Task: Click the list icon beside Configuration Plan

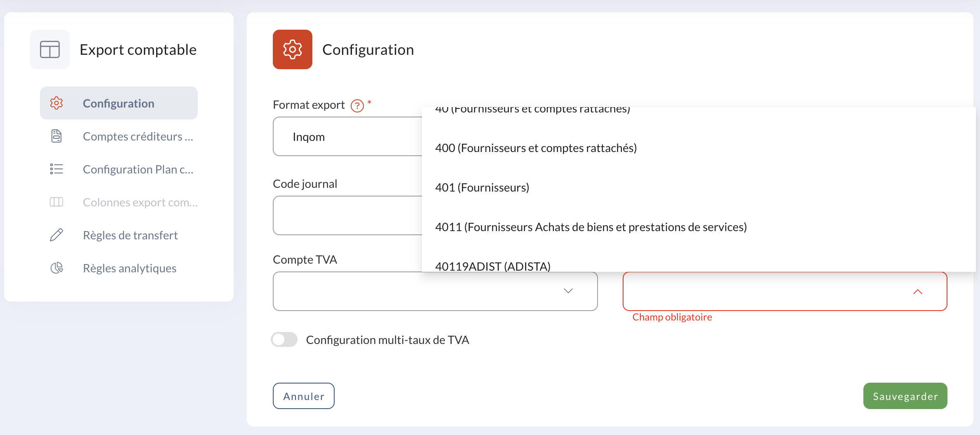Action: click(x=56, y=169)
